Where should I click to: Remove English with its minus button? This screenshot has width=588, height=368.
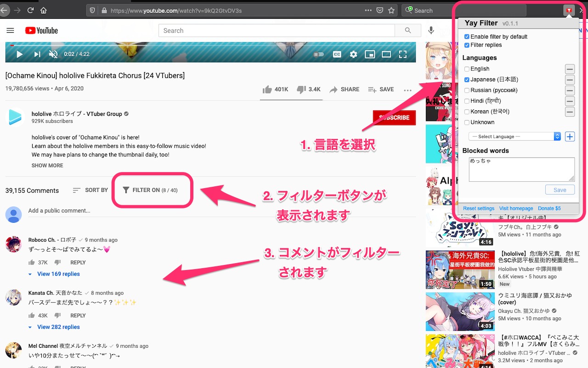pos(570,69)
